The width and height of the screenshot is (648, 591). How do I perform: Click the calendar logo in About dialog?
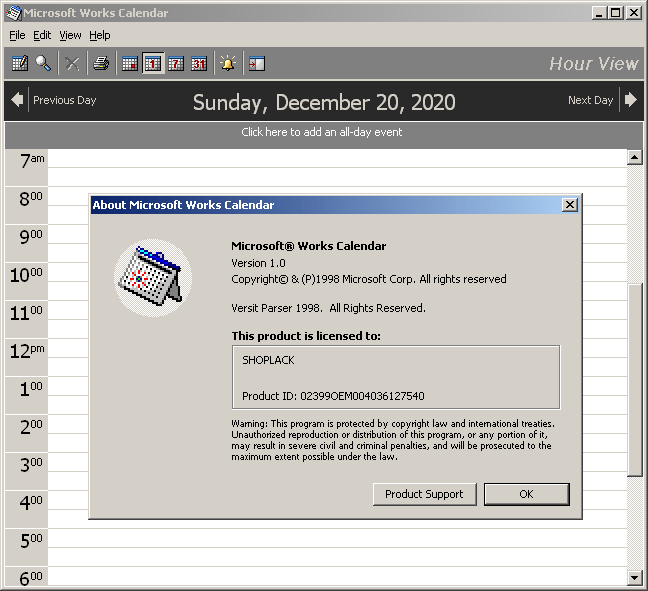(152, 278)
